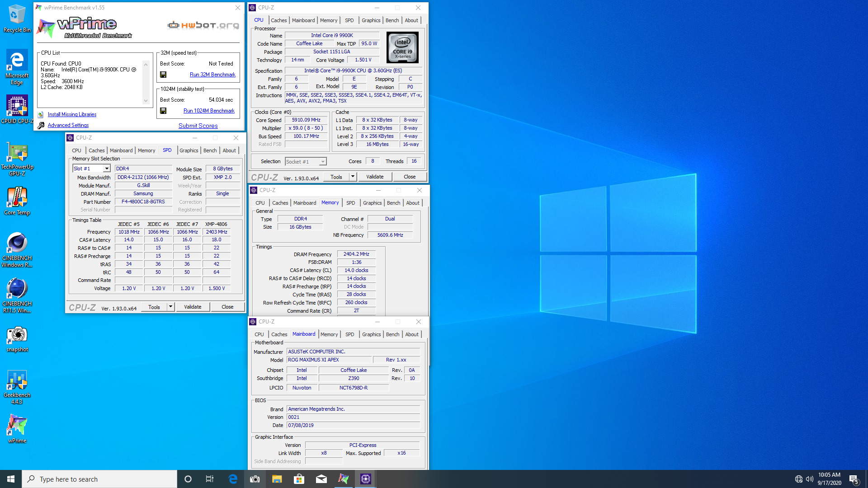Select TechPowerUp GPU-Z desktop icon
868x488 pixels.
pyautogui.click(x=17, y=159)
